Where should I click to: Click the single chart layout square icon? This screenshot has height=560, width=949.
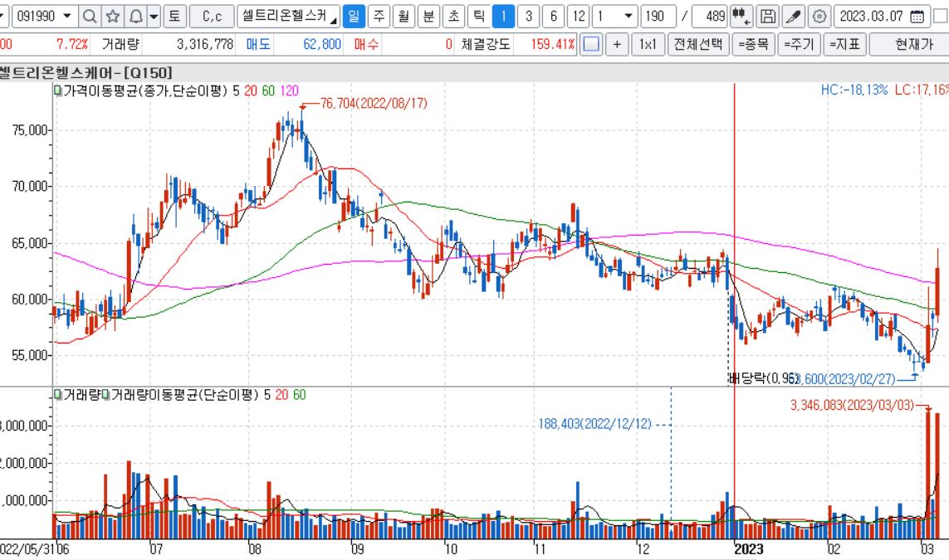click(591, 44)
